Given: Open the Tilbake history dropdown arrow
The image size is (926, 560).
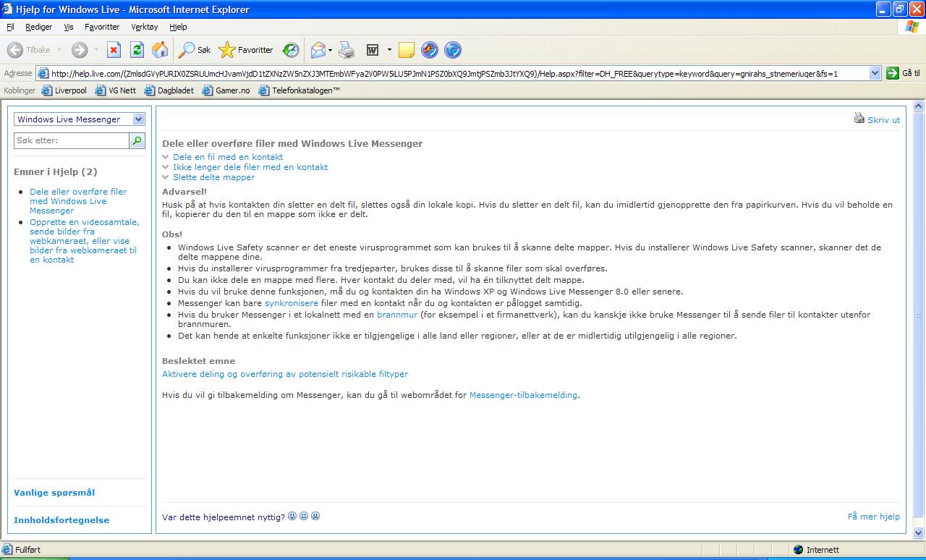Looking at the screenshot, I should pyautogui.click(x=59, y=50).
